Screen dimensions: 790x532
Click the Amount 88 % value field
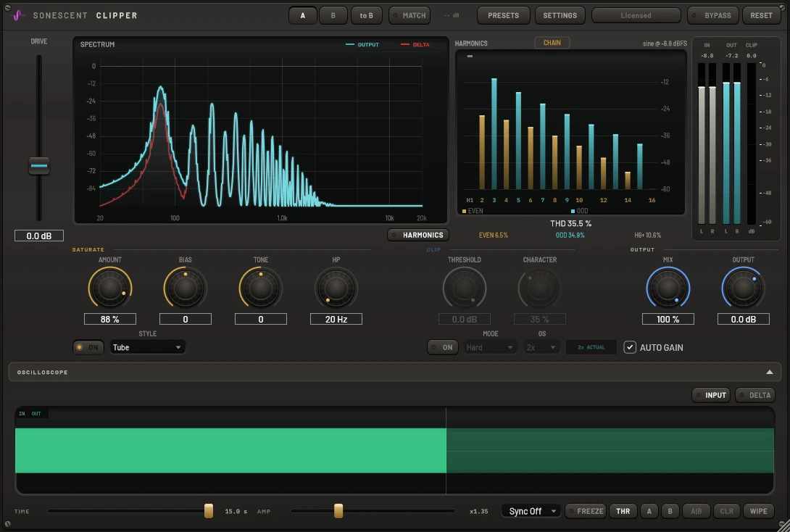pyautogui.click(x=110, y=319)
